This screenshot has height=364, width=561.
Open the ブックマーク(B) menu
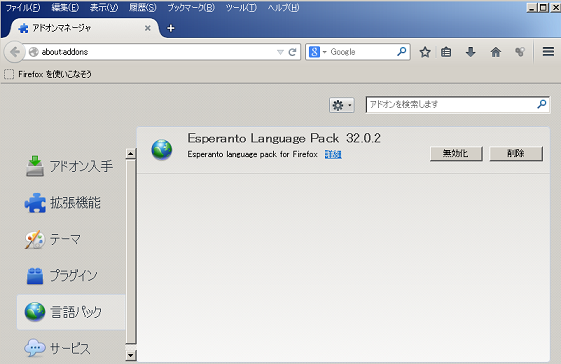coord(191,8)
